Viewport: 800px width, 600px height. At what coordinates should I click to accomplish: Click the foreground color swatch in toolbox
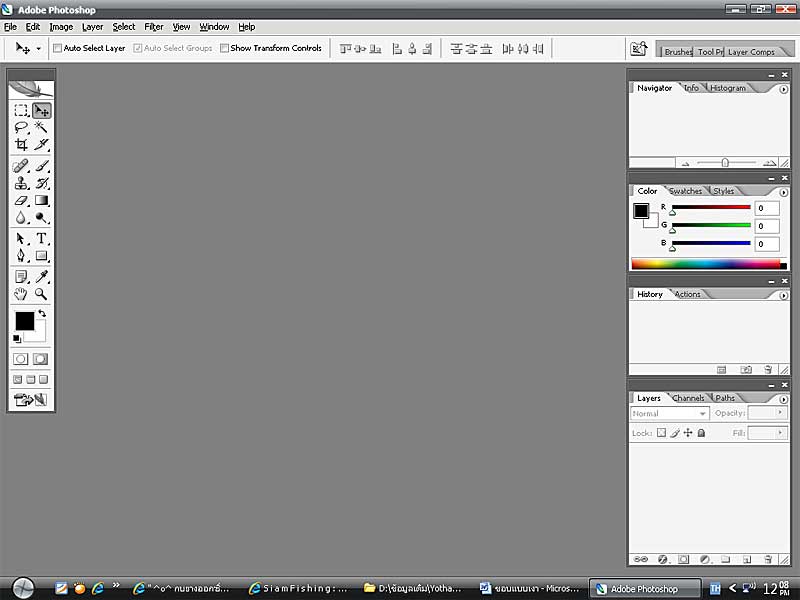[x=24, y=321]
